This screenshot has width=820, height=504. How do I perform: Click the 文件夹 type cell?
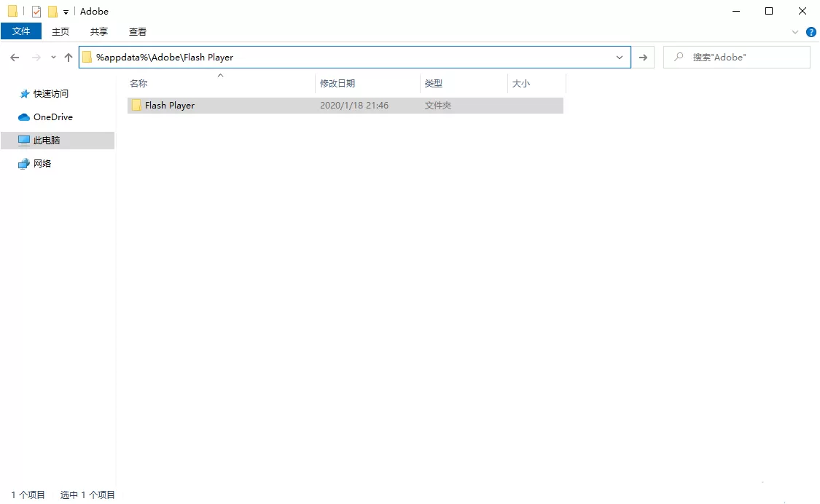pos(438,106)
